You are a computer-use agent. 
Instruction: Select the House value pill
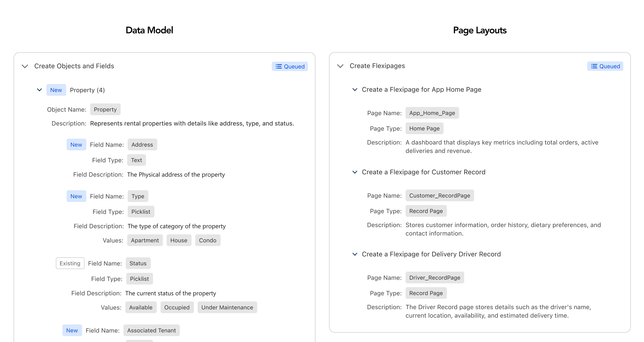[179, 240]
